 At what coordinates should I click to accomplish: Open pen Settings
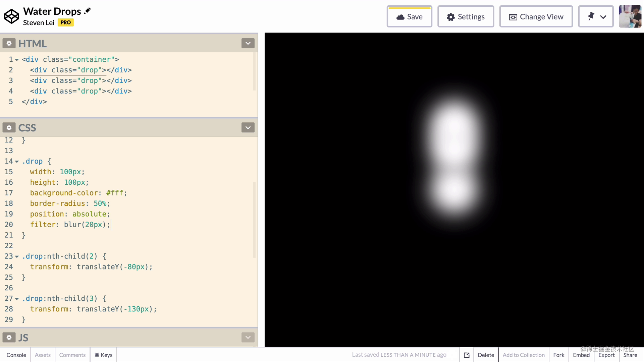(x=466, y=17)
